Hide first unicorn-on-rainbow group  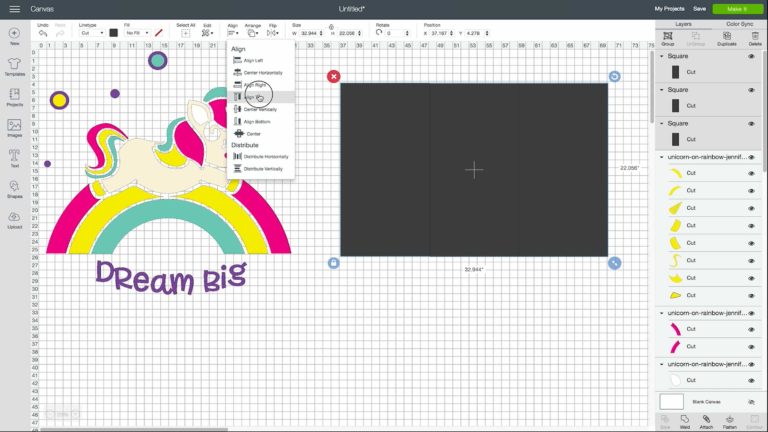pyautogui.click(x=751, y=157)
